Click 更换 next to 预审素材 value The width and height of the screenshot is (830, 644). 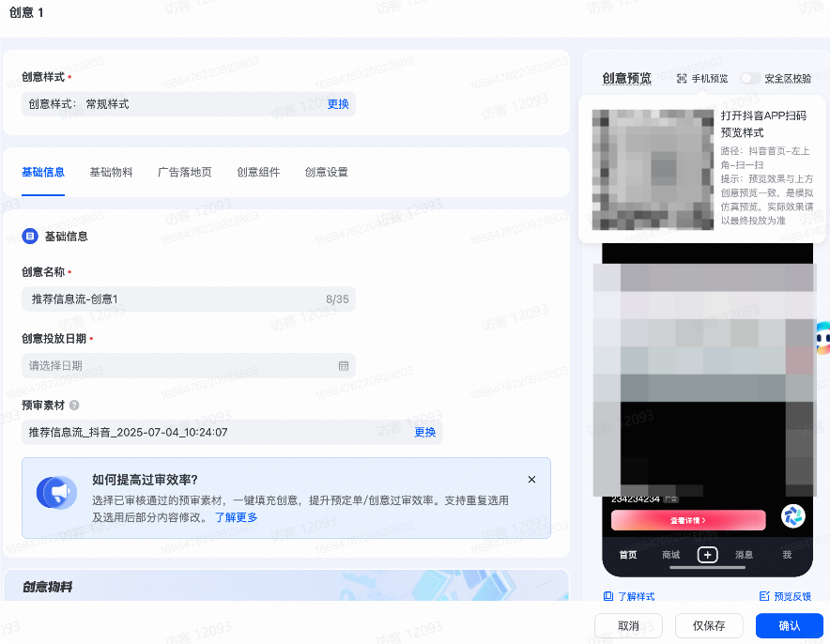tap(424, 433)
